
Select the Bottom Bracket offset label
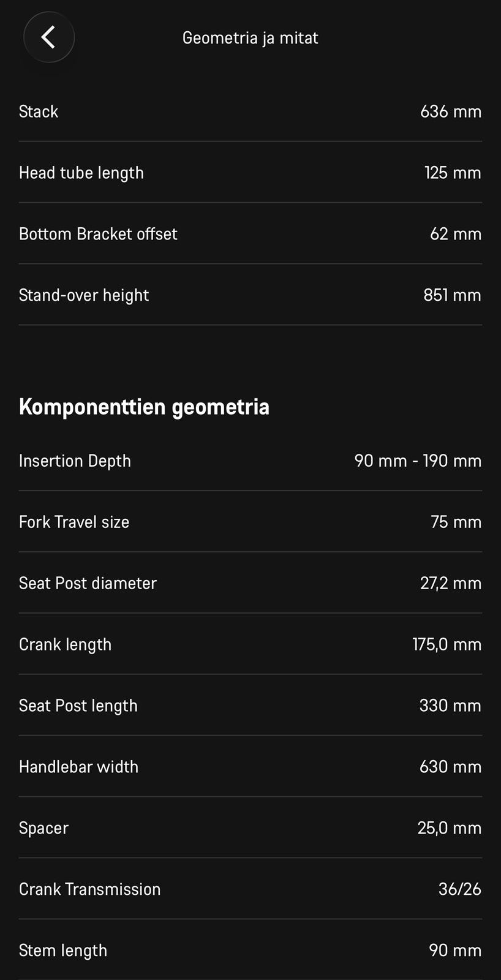[x=98, y=234]
